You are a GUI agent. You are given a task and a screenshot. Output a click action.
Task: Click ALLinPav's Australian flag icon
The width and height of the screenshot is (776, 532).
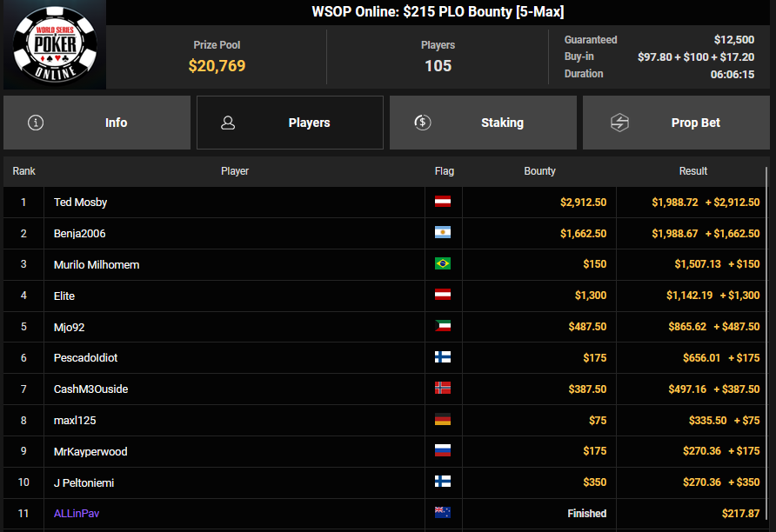coord(443,513)
